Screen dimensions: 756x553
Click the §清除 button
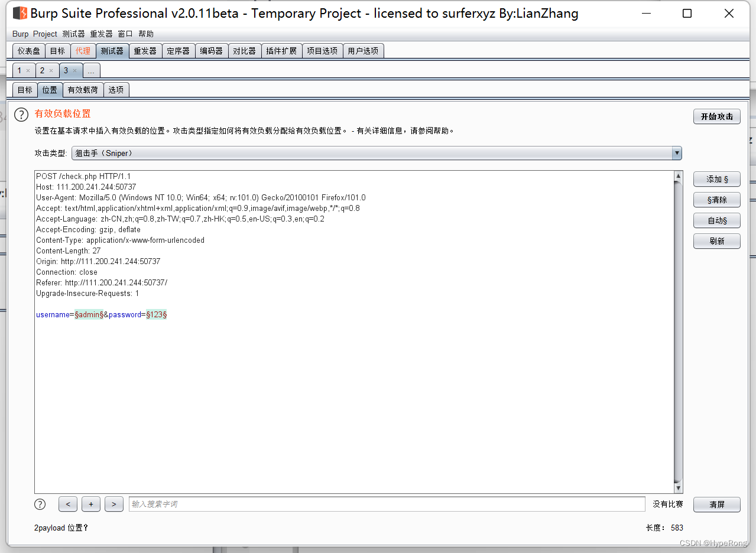[717, 200]
